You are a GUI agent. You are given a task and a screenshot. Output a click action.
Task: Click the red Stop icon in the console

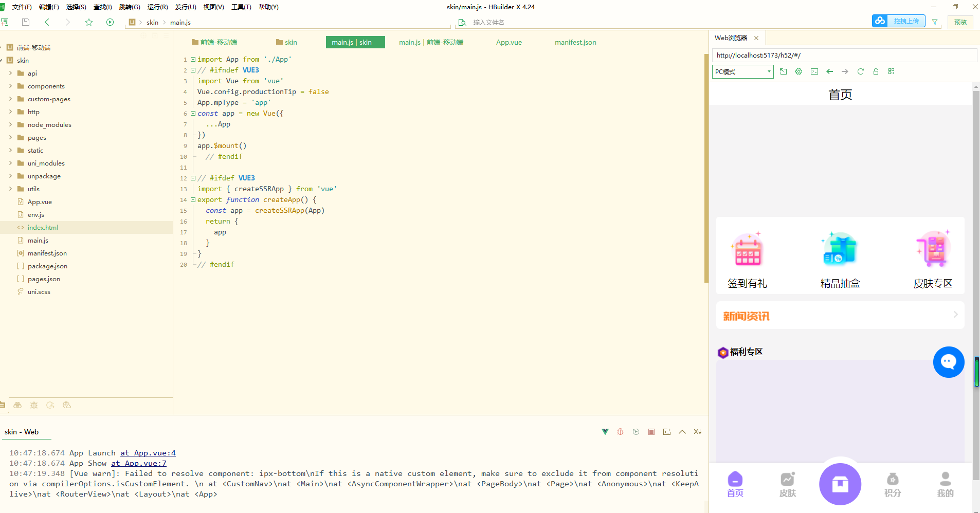(651, 432)
